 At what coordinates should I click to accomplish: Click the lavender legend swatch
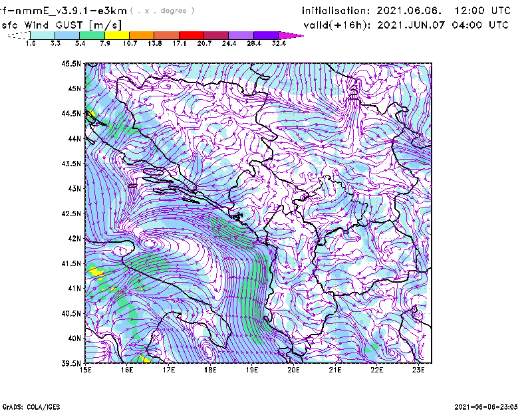point(241,35)
